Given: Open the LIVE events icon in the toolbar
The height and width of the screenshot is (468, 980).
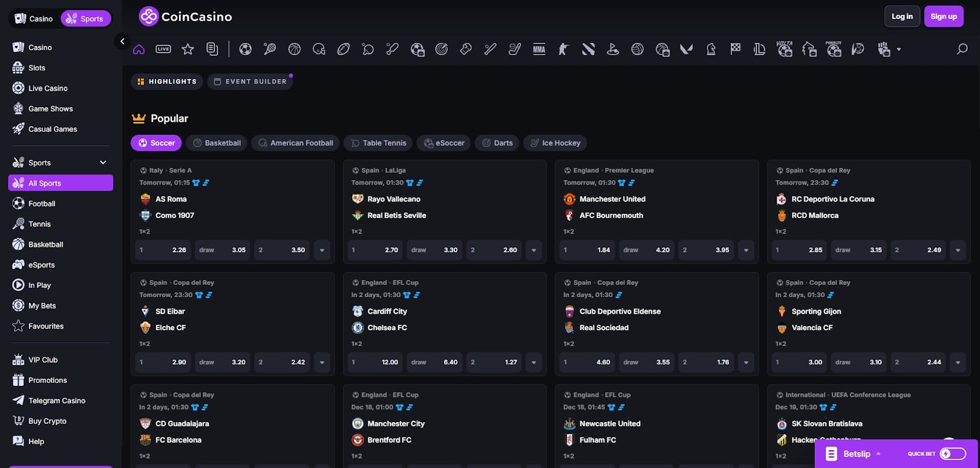Looking at the screenshot, I should pos(164,49).
